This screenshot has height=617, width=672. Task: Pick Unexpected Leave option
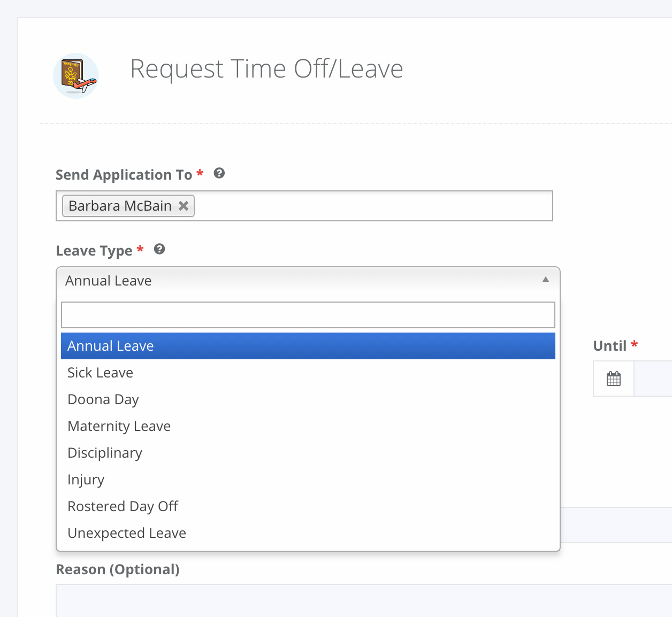[308, 533]
